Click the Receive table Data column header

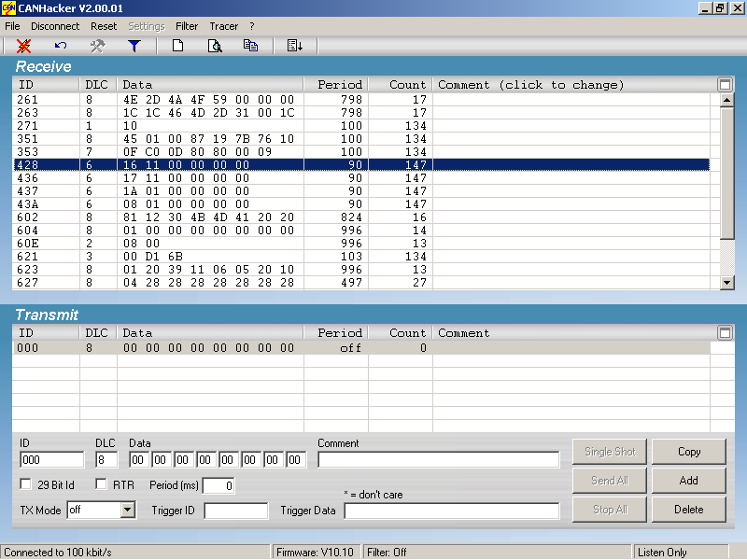pos(210,85)
